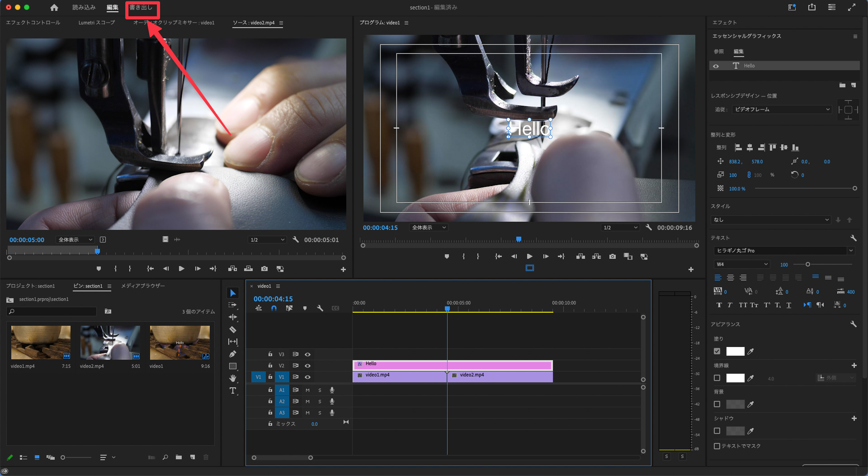Enable the stroke checkbox
The image size is (868, 476).
[717, 378]
